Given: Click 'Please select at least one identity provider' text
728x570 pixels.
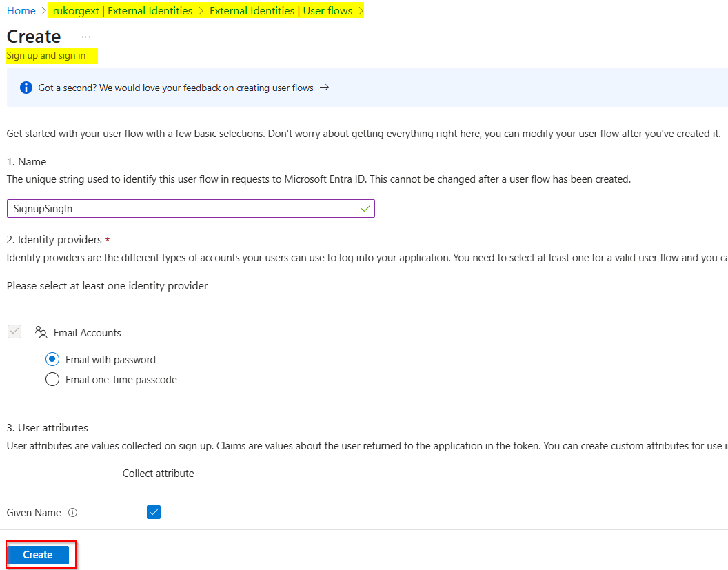Looking at the screenshot, I should click(108, 286).
